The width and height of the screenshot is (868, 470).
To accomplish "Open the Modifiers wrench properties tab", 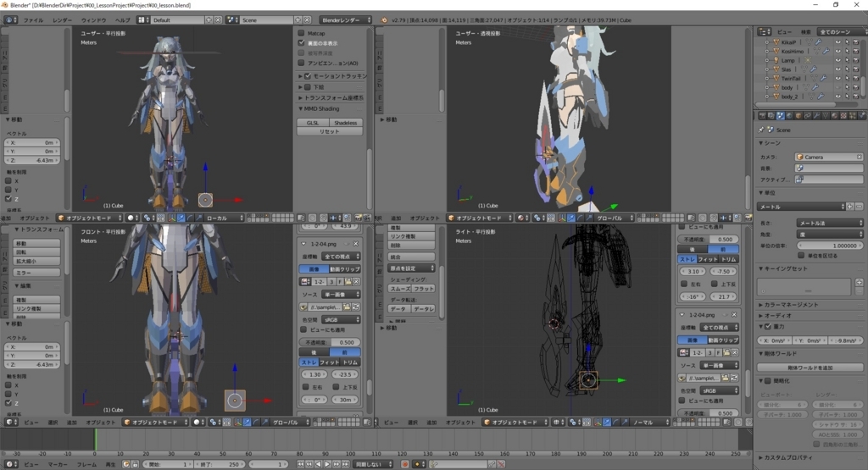I will (x=816, y=115).
